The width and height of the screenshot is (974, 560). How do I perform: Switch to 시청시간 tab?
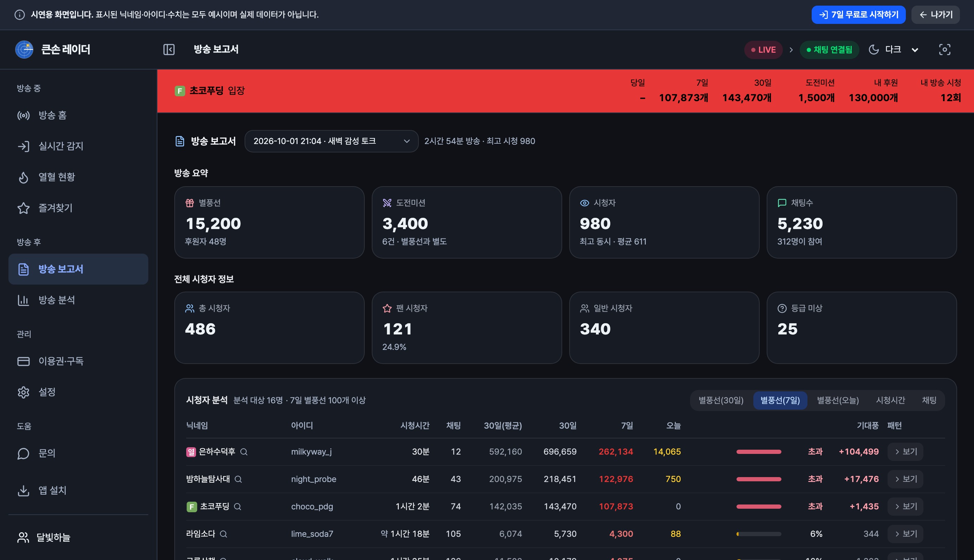tap(890, 401)
